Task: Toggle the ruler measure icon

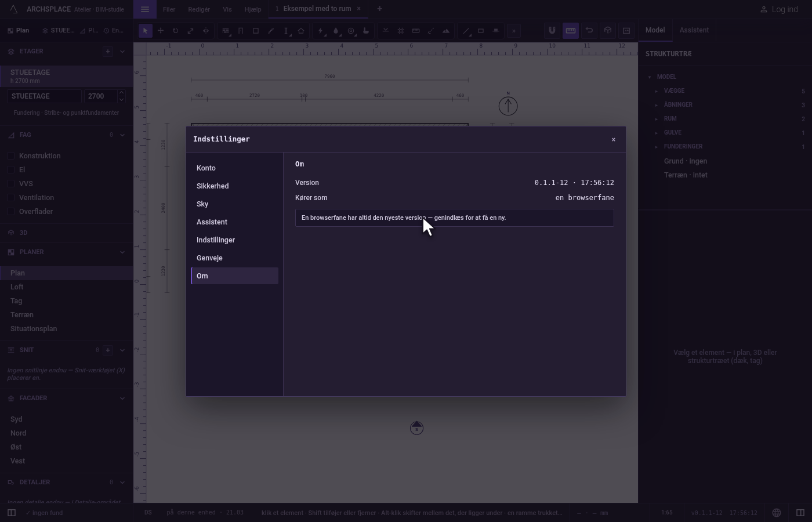Action: coord(571,31)
